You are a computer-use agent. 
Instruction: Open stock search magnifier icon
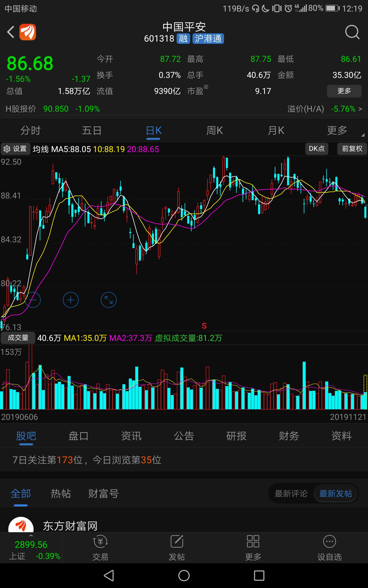click(x=352, y=32)
